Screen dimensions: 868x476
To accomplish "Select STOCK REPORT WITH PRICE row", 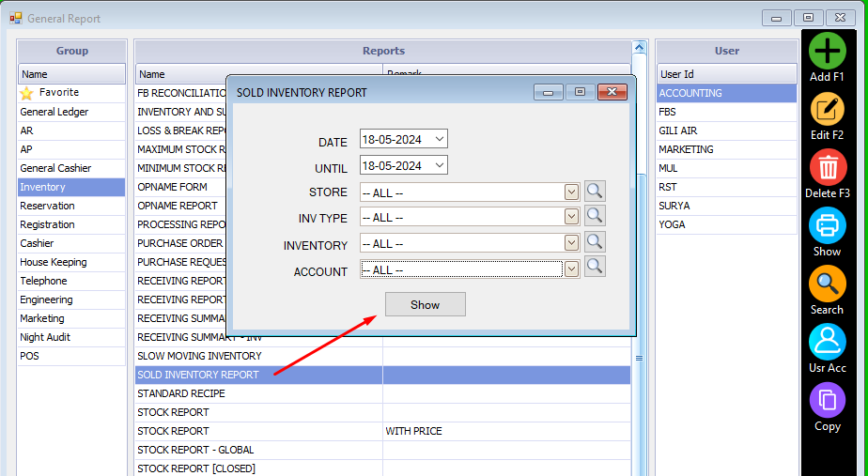I will coord(382,431).
